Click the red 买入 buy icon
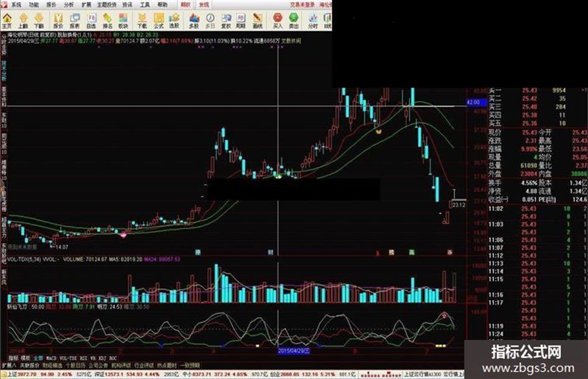Viewport: 588px width, 379px height. (x=278, y=21)
